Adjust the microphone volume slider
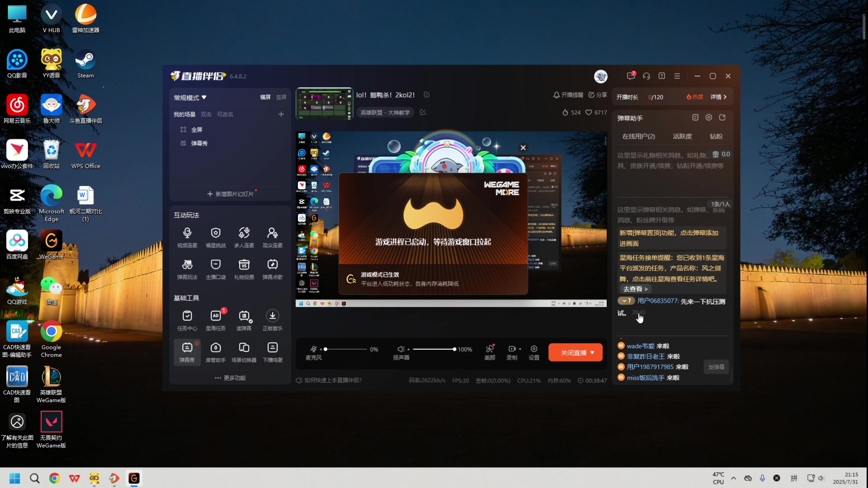This screenshot has width=868, height=488. tap(345, 349)
